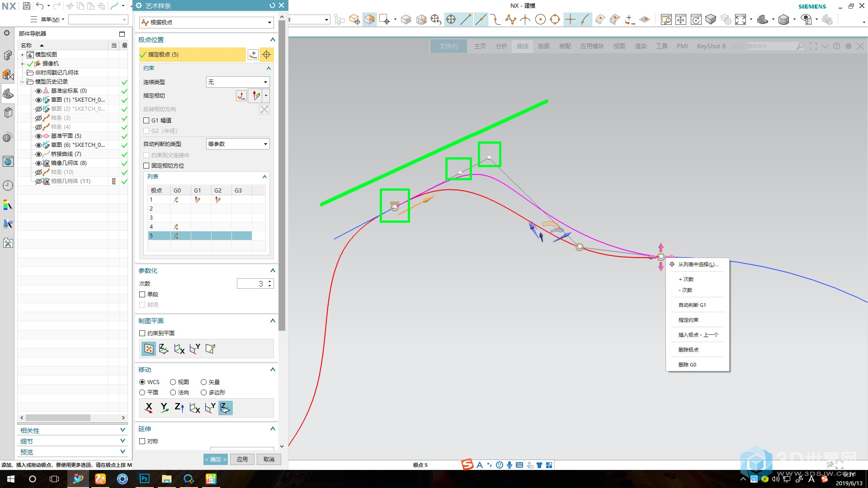
Task: Enable the 固定相切方位 checkbox
Action: (146, 166)
